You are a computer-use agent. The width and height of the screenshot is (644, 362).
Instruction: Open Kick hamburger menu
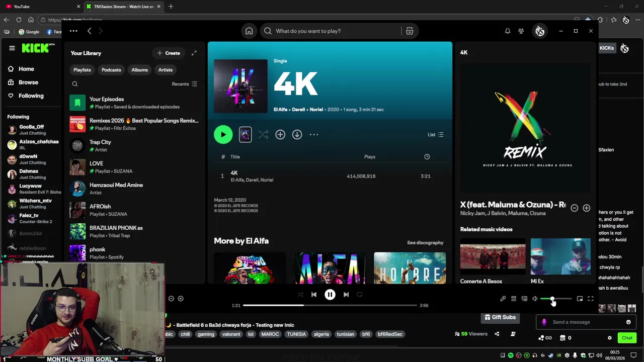tap(12, 48)
